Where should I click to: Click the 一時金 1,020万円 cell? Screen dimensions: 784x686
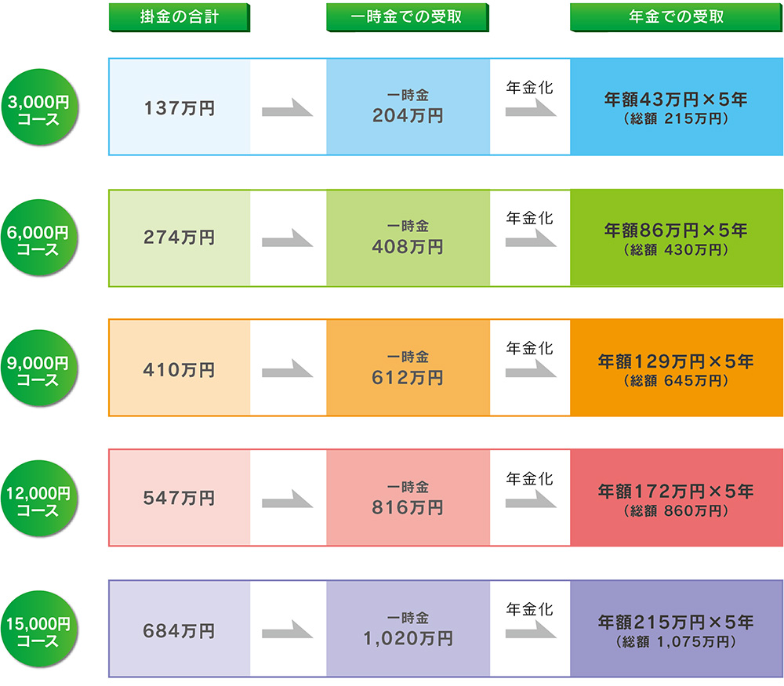(x=408, y=629)
